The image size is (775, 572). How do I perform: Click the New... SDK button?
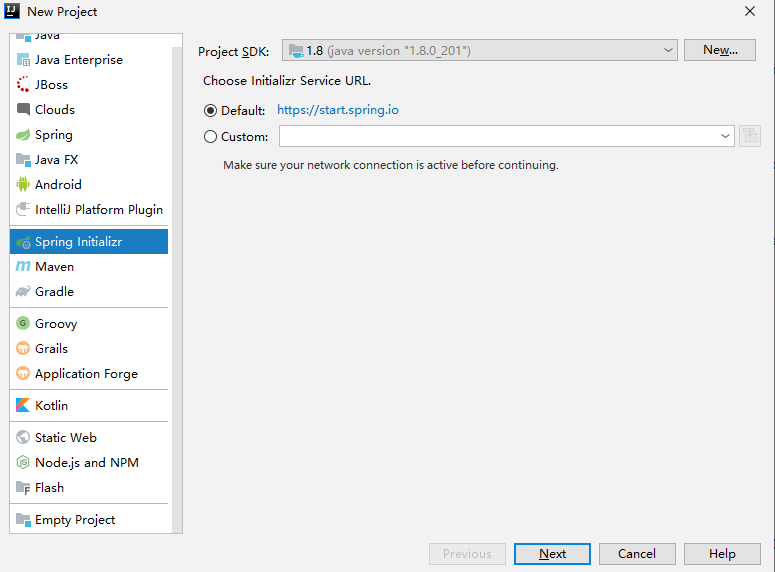click(x=720, y=50)
